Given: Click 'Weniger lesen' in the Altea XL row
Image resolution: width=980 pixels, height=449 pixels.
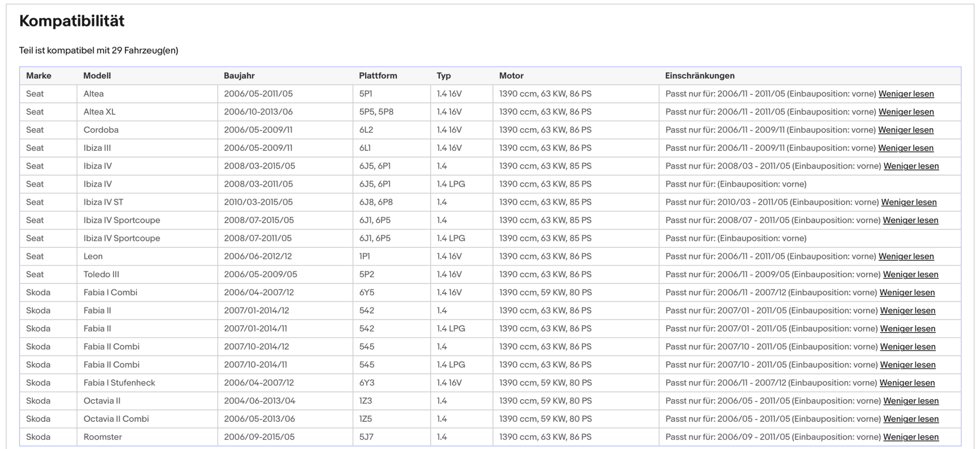Looking at the screenshot, I should click(x=905, y=112).
